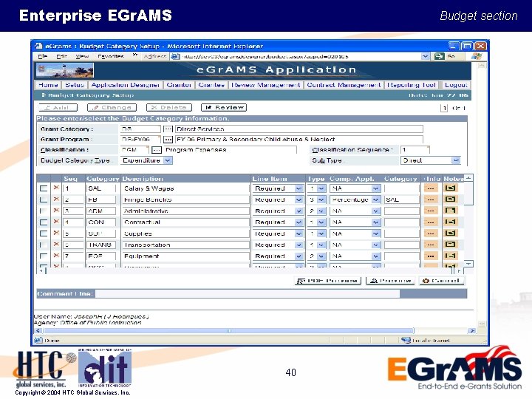Remove Administrative row with its red X icon
This screenshot has width=532, height=399.
56,211
